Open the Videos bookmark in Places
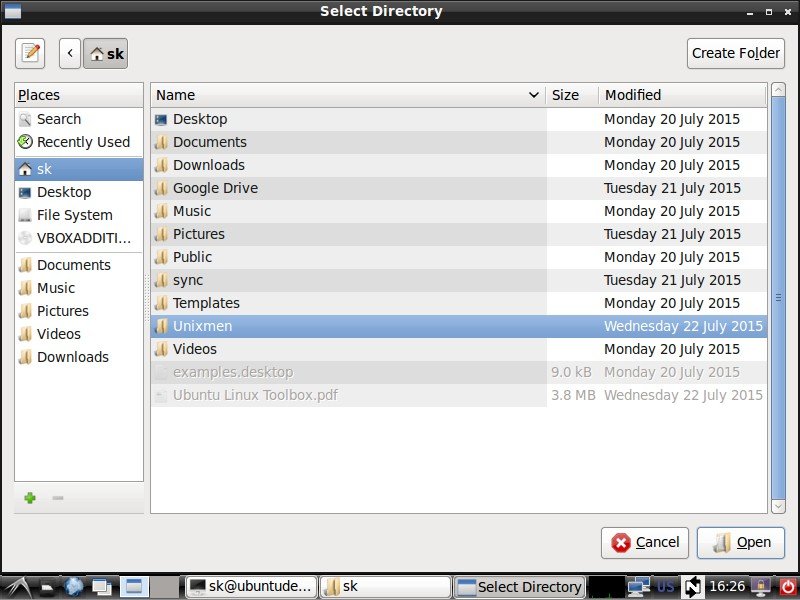 [79, 334]
